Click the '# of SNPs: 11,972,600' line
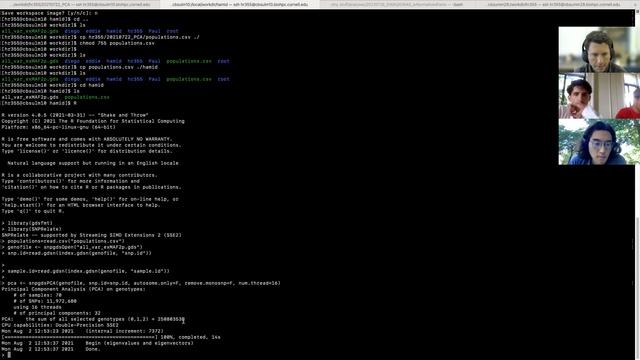Image resolution: width=640 pixels, height=360 pixels. [x=45, y=301]
